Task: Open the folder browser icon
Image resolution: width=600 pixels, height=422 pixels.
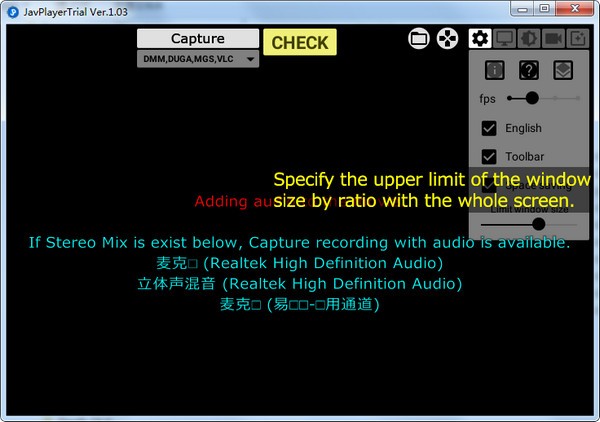Action: click(419, 39)
